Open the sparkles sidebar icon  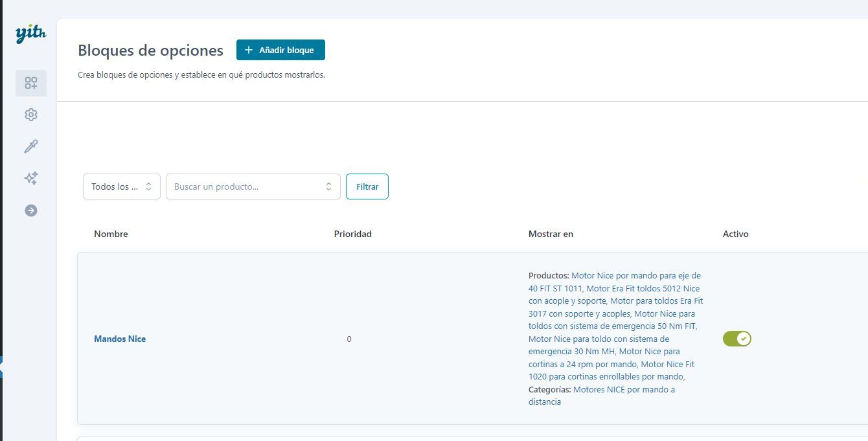31,178
